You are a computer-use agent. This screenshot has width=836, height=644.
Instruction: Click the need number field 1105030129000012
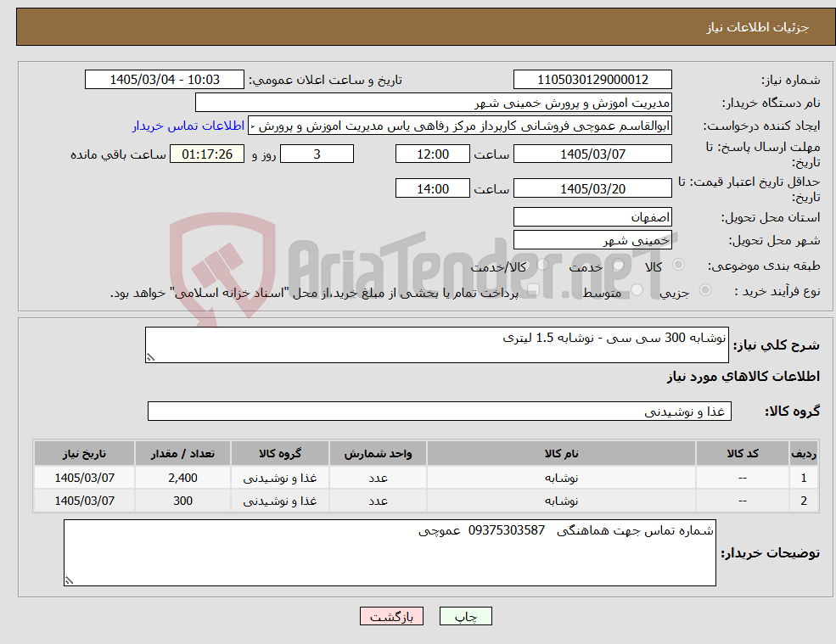592,80
